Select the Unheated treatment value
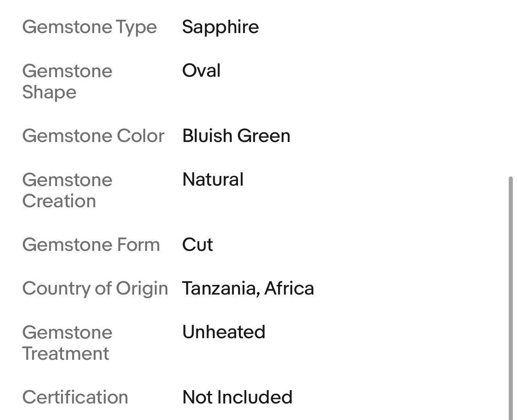This screenshot has width=517, height=420. (224, 332)
